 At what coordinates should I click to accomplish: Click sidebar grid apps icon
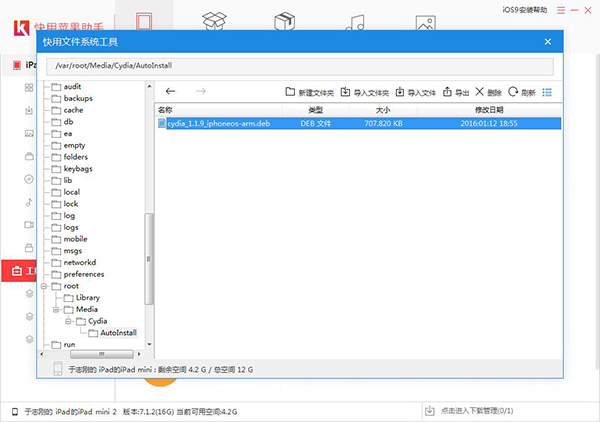pos(29,88)
